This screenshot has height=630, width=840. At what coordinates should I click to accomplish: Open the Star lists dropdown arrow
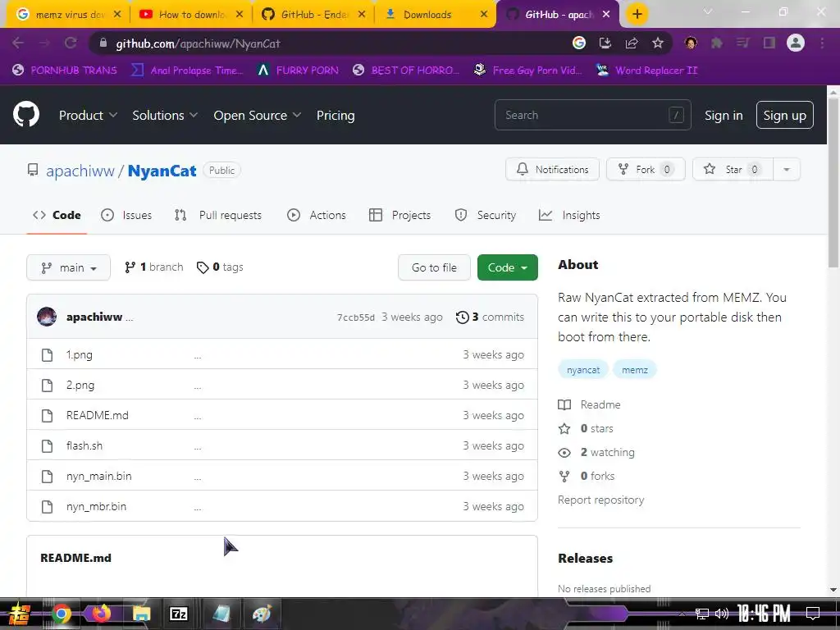pos(787,169)
